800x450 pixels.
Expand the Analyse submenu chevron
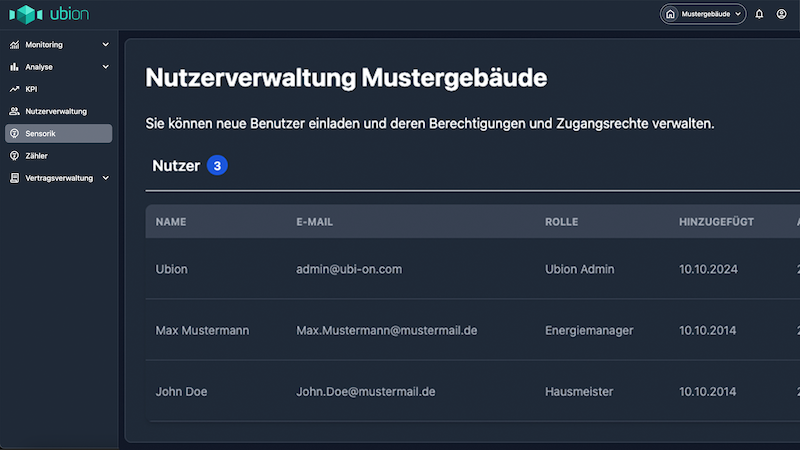click(x=105, y=67)
